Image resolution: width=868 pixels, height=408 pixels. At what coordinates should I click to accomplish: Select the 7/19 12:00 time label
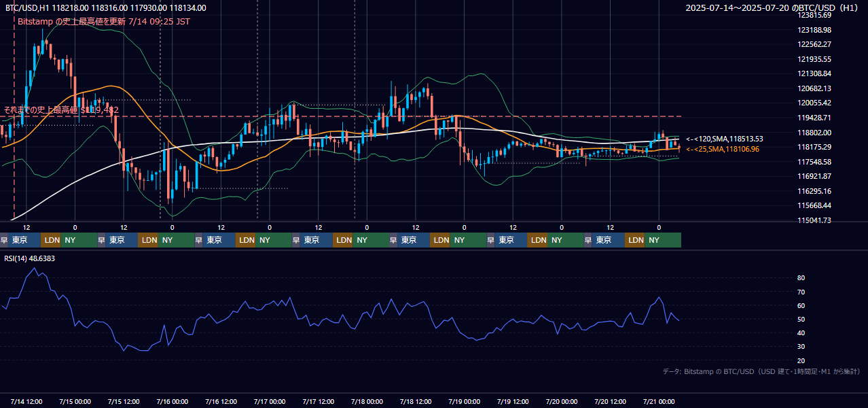(x=513, y=401)
